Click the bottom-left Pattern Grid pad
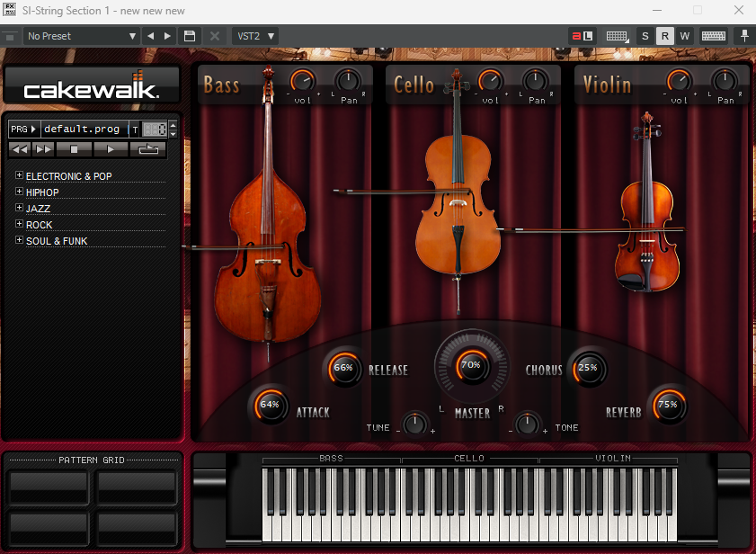 tap(49, 529)
